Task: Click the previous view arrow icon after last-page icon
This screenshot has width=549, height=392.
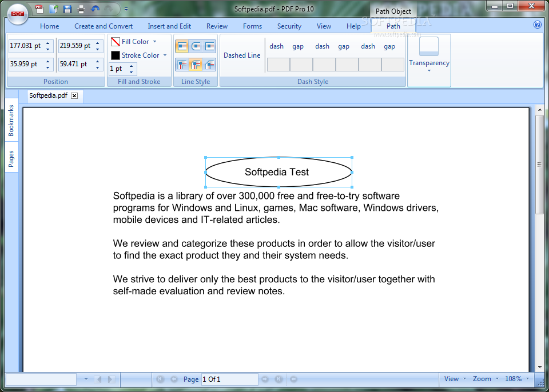Action: point(294,379)
